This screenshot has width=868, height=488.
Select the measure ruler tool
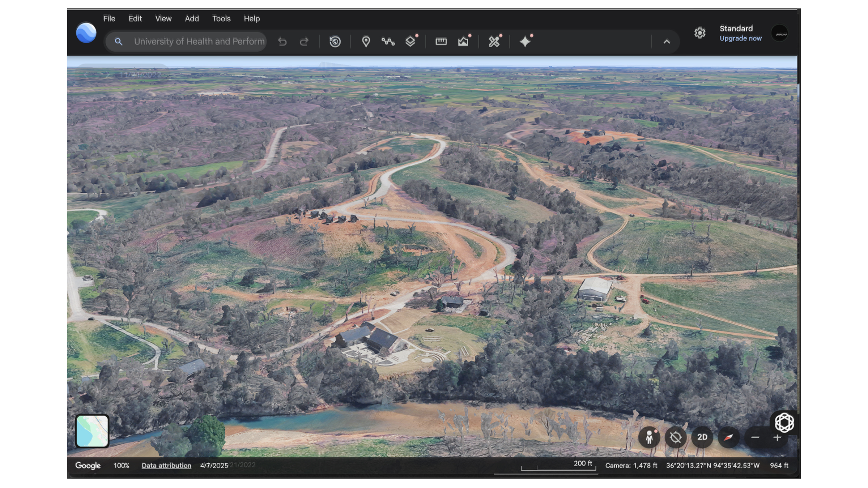(x=441, y=42)
